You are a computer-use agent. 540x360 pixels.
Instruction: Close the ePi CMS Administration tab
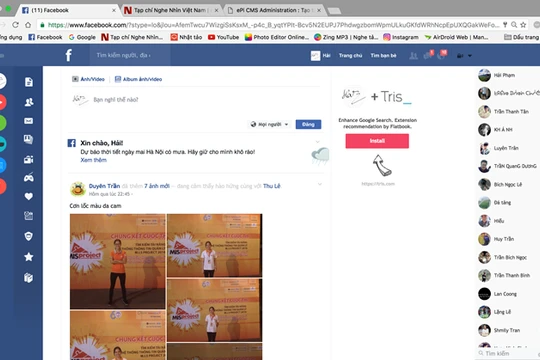(319, 11)
